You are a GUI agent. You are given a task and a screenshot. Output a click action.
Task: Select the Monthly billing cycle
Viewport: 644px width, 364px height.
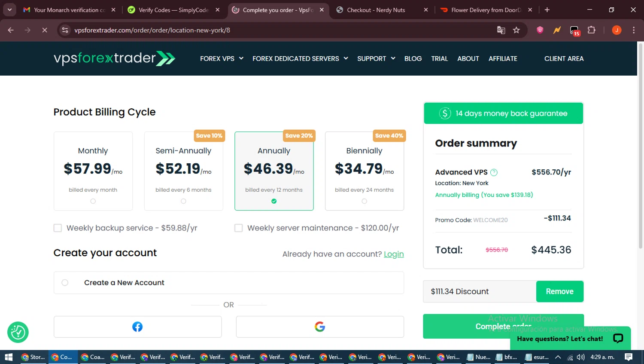pyautogui.click(x=93, y=171)
